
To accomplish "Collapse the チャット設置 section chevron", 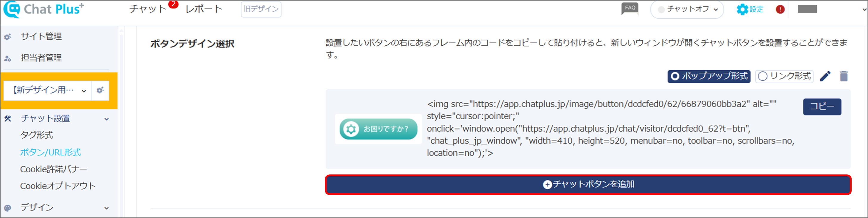I will point(106,119).
